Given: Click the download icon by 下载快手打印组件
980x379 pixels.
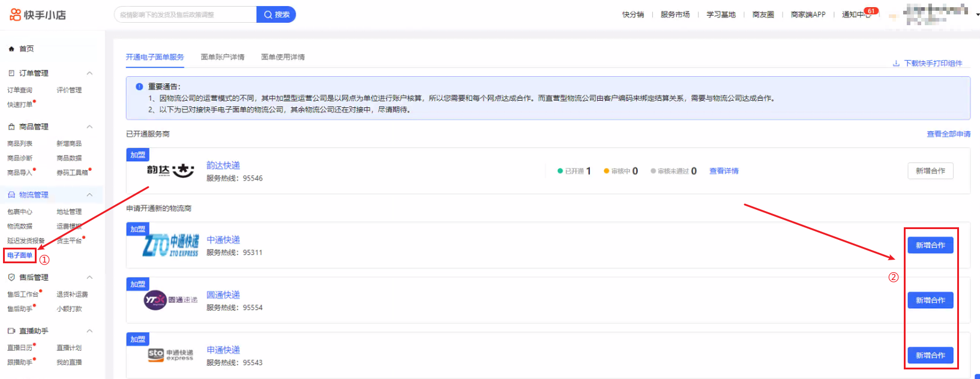Looking at the screenshot, I should (x=896, y=64).
